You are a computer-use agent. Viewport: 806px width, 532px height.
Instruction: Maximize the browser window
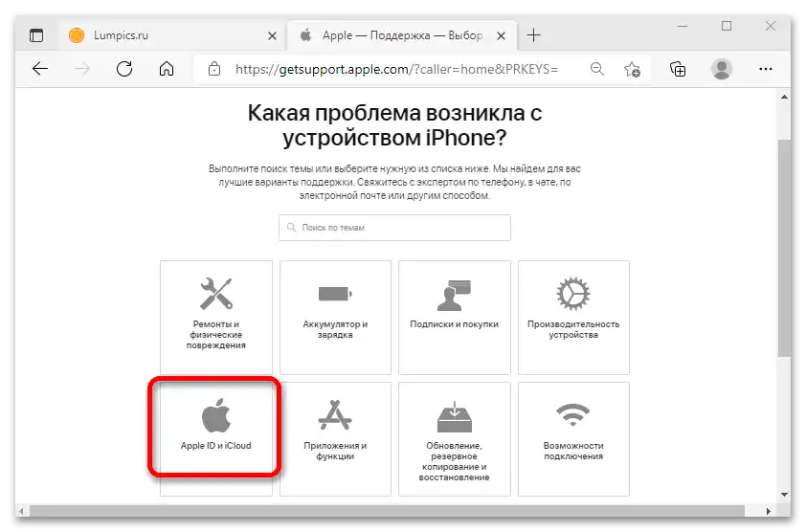click(727, 26)
